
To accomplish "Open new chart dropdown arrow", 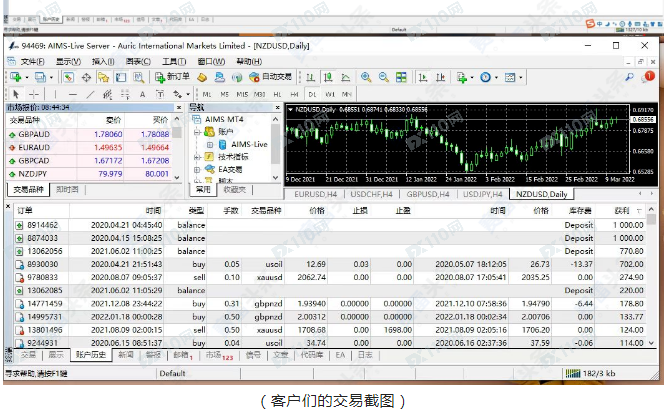I will click(x=26, y=78).
